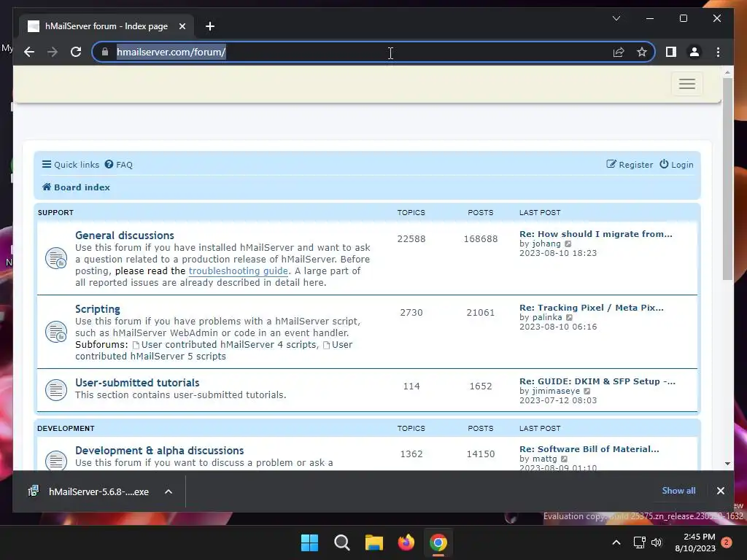Image resolution: width=747 pixels, height=560 pixels.
Task: Click Chrome icon in taskbar
Action: (438, 542)
